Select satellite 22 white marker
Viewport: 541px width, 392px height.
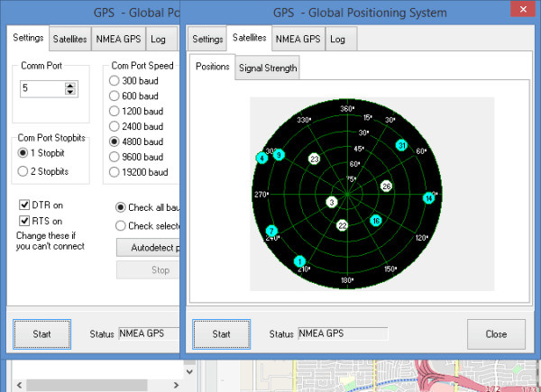point(343,225)
